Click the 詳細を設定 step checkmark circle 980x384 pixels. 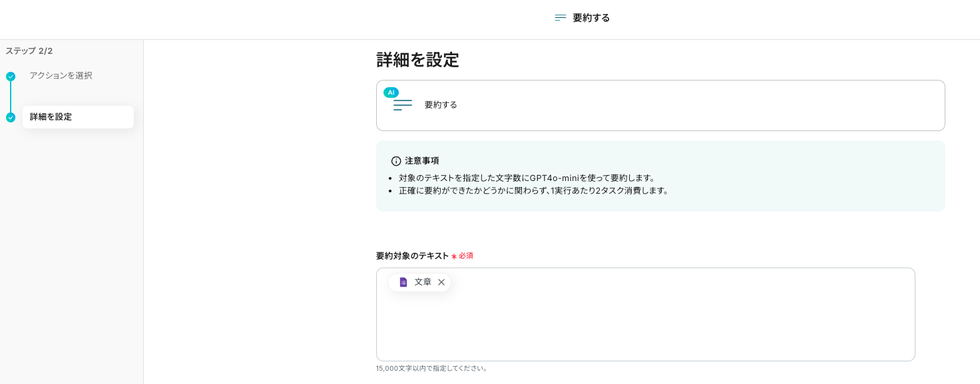[11, 118]
